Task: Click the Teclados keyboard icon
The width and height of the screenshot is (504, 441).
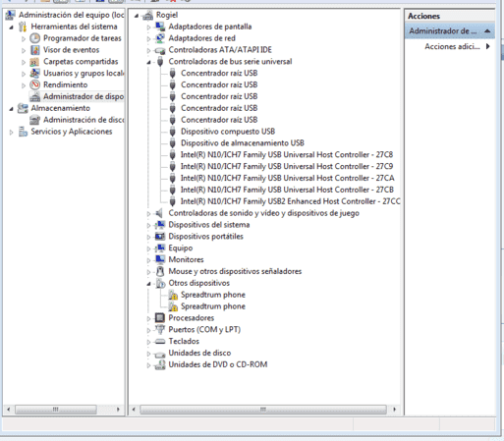Action: coord(160,342)
